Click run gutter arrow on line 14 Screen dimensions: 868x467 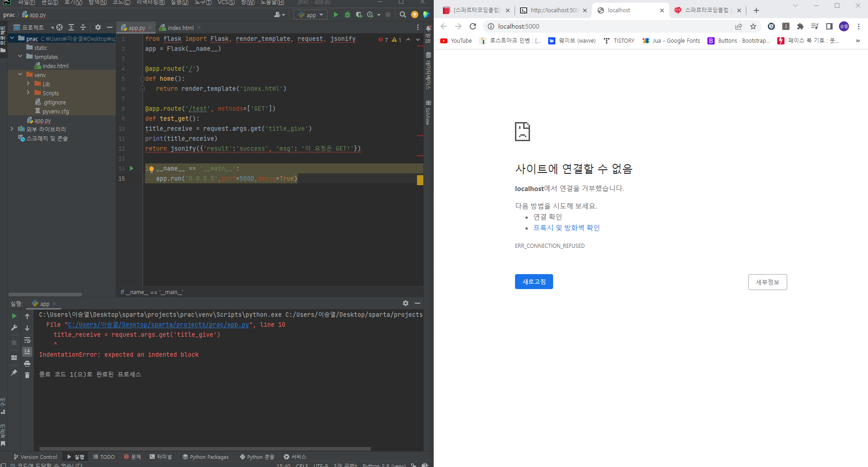(x=132, y=168)
